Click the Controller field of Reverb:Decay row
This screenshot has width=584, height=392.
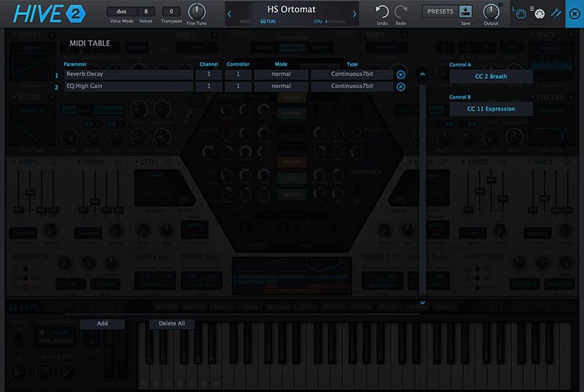point(238,74)
